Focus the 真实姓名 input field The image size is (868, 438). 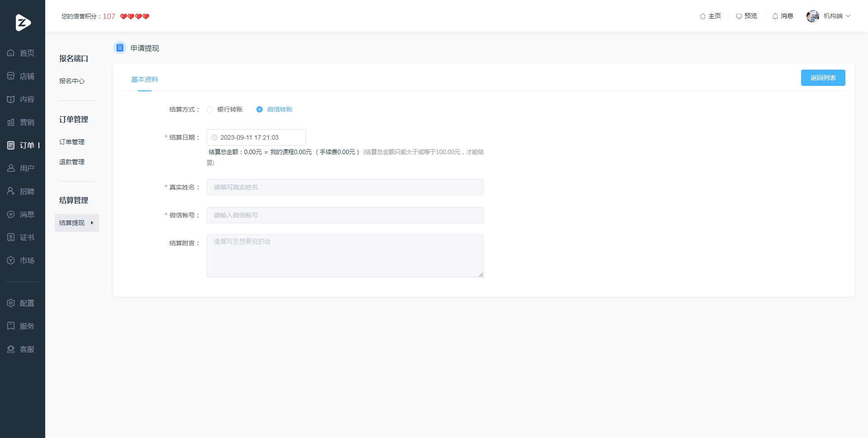[345, 187]
